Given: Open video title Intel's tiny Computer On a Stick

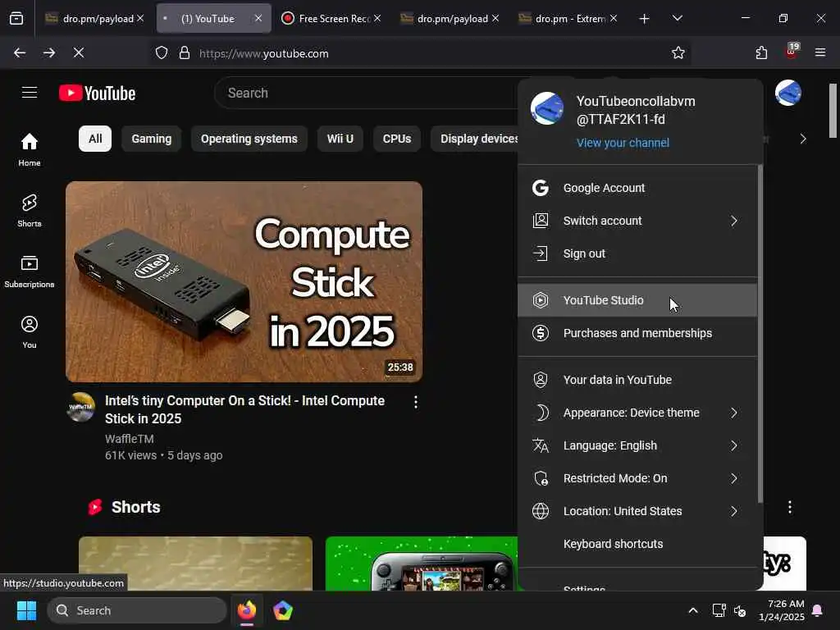Looking at the screenshot, I should (x=244, y=409).
